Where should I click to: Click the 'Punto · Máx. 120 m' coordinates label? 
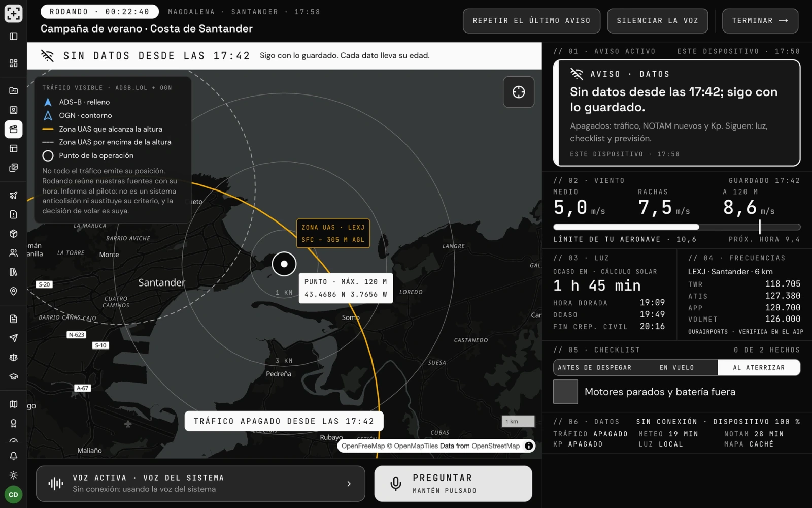(346, 288)
